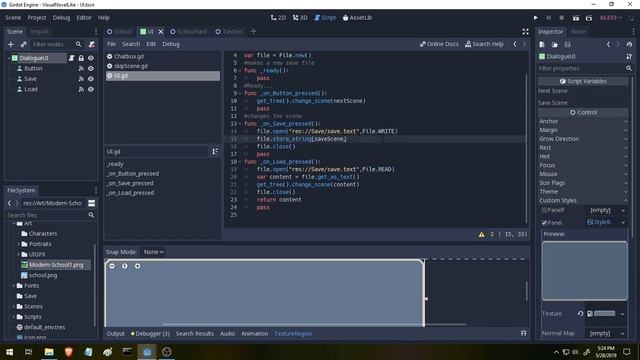Viewport: 640px width, 360px height.
Task: Zoom out in TextureRegion editor
Action: click(x=112, y=266)
